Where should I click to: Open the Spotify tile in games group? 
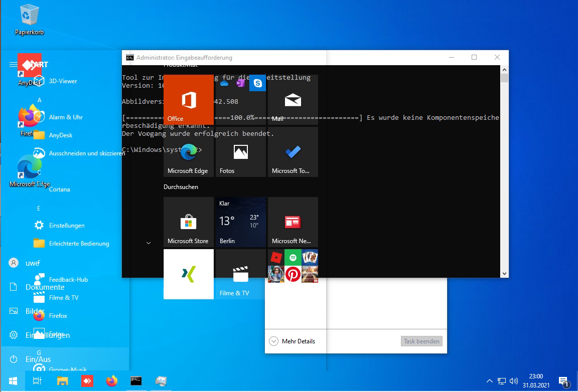[x=293, y=258]
